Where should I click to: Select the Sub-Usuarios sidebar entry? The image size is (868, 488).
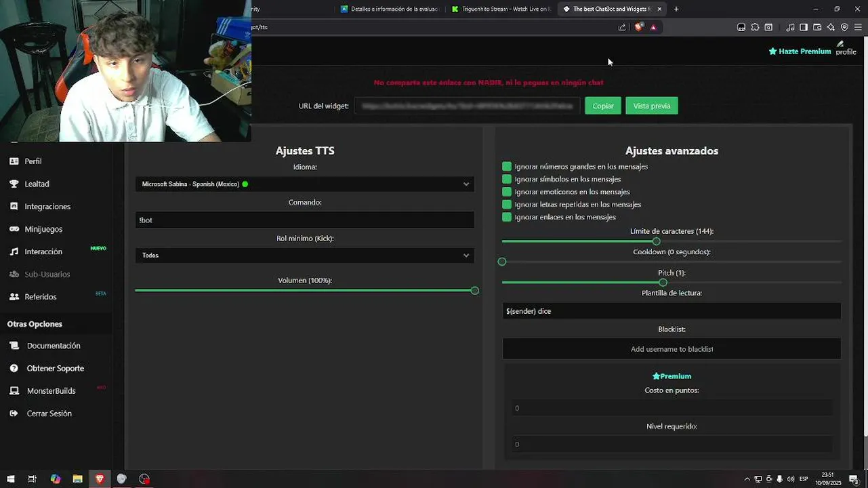click(x=47, y=274)
